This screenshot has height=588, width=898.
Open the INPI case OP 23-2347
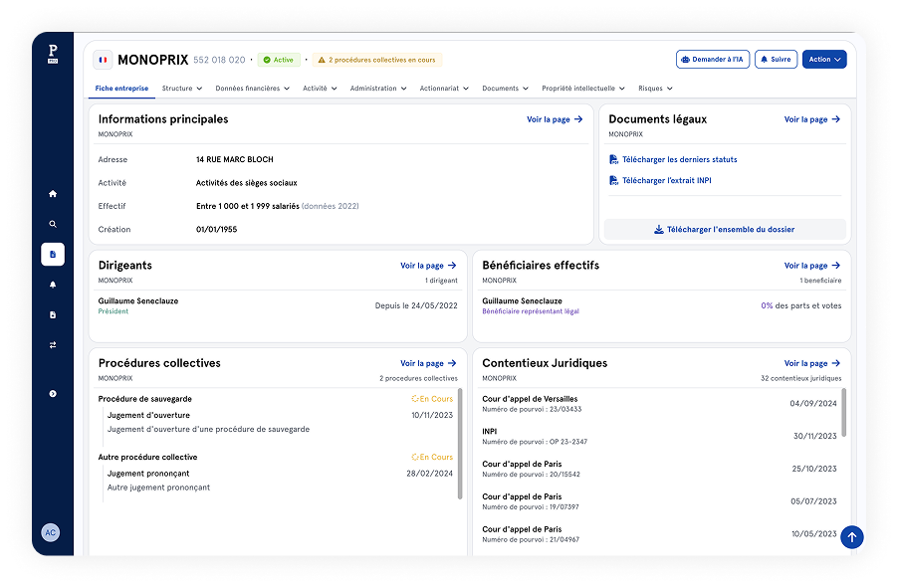(659, 437)
